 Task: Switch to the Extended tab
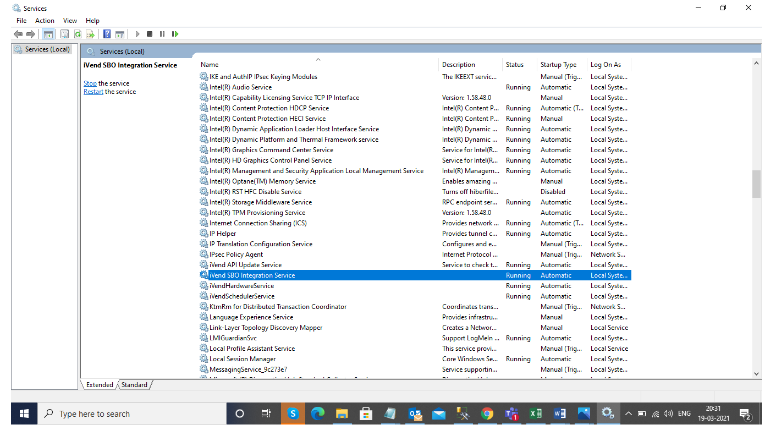coord(100,385)
